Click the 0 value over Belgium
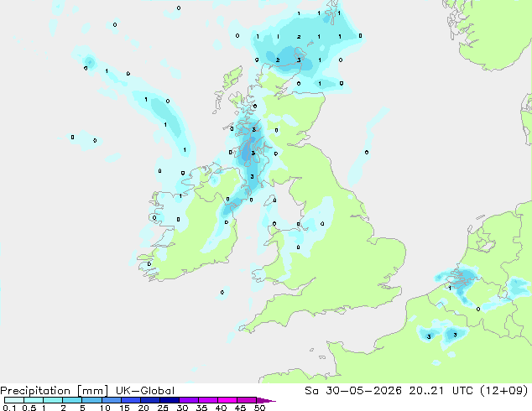The width and height of the screenshot is (532, 411). coord(478,309)
